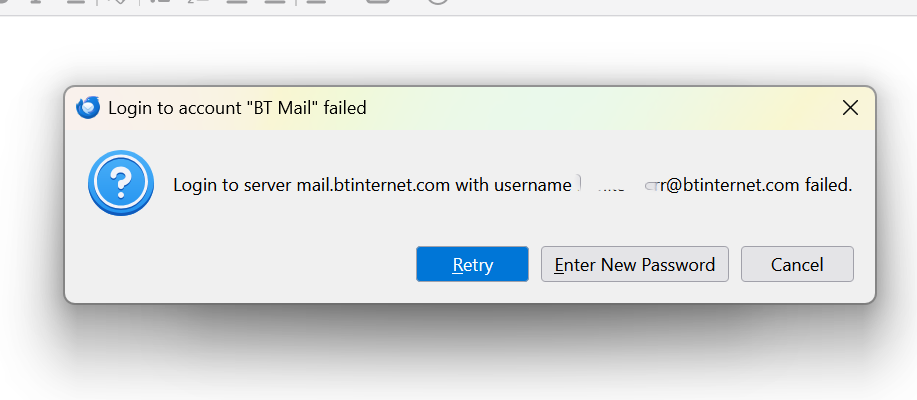Viewport: 917px width, 400px height.
Task: Choose Enter New Password
Action: point(635,264)
